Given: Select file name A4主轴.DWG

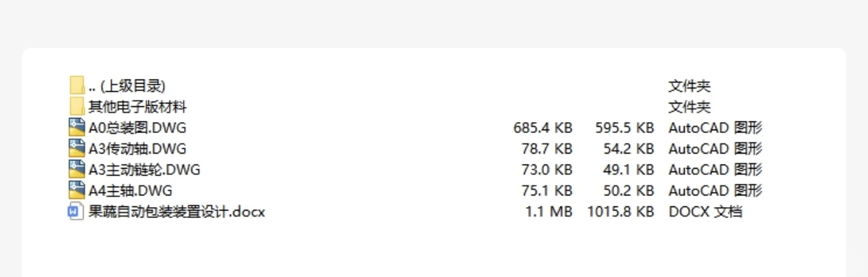Looking at the screenshot, I should pyautogui.click(x=130, y=190).
